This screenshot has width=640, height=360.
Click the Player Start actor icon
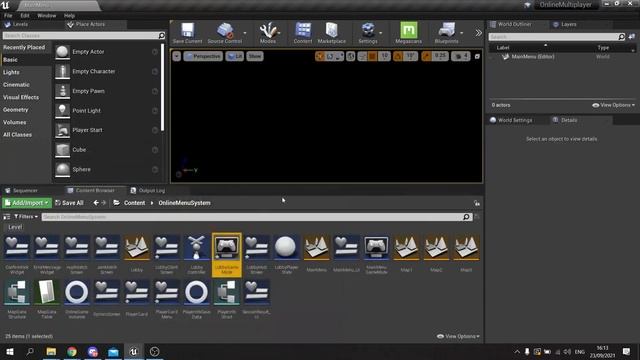click(62, 130)
